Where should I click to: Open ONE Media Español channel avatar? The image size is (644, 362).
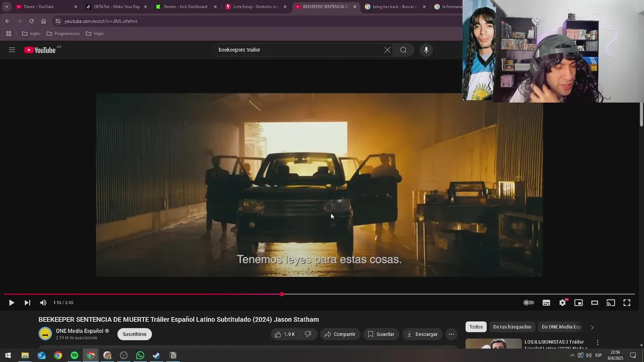45,333
